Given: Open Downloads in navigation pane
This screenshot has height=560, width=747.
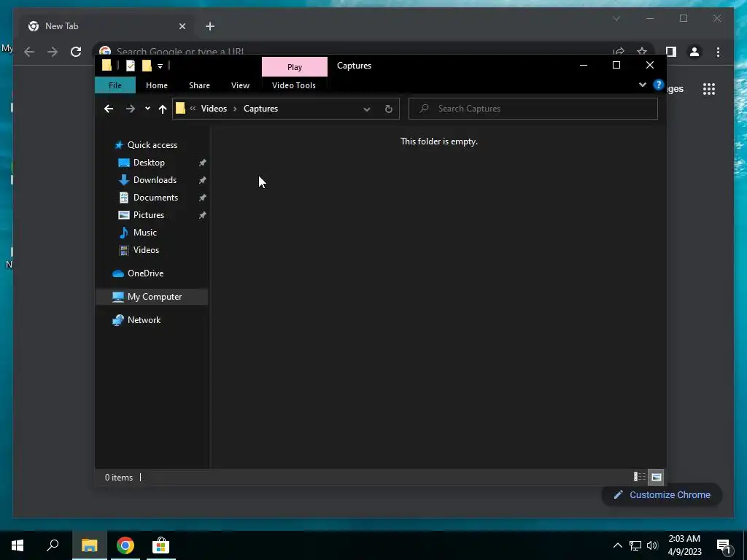Looking at the screenshot, I should (x=155, y=180).
